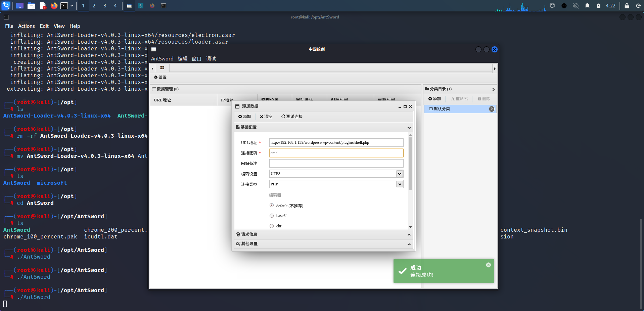Click the screen recorder tray icon
Image resolution: width=644 pixels, height=311 pixels.
tap(564, 6)
